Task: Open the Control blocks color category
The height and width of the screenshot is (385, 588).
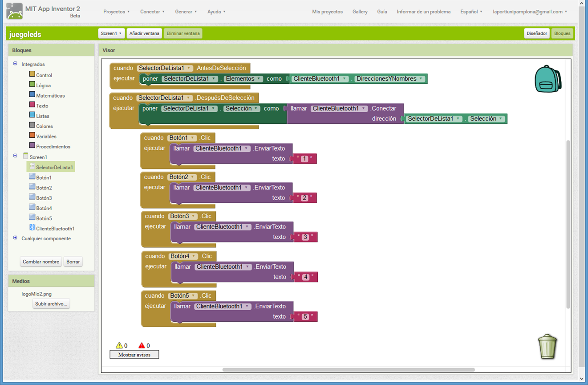Action: (32, 74)
